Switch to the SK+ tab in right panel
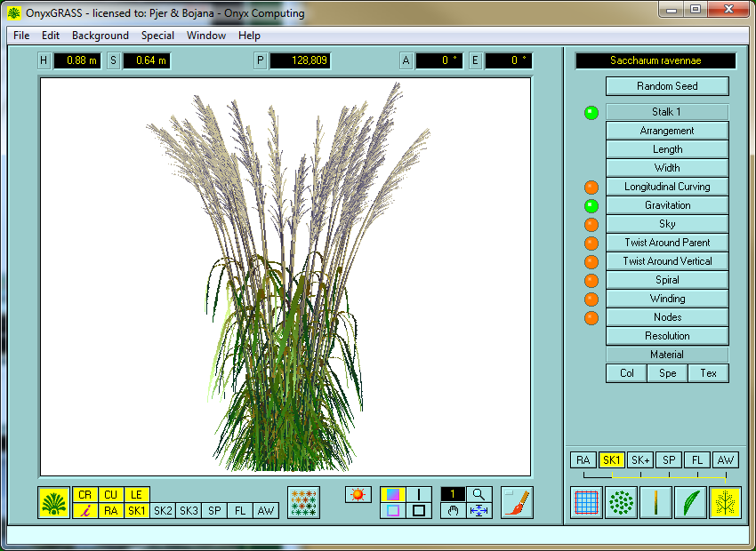Viewport: 756px width, 551px height. (x=639, y=460)
